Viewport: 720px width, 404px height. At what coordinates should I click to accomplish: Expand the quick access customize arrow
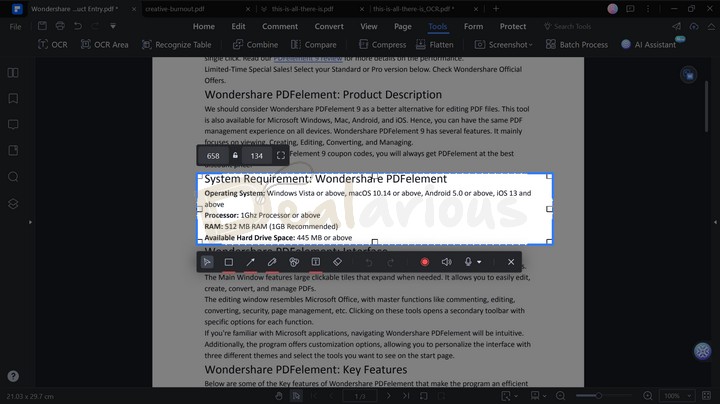pos(113,26)
